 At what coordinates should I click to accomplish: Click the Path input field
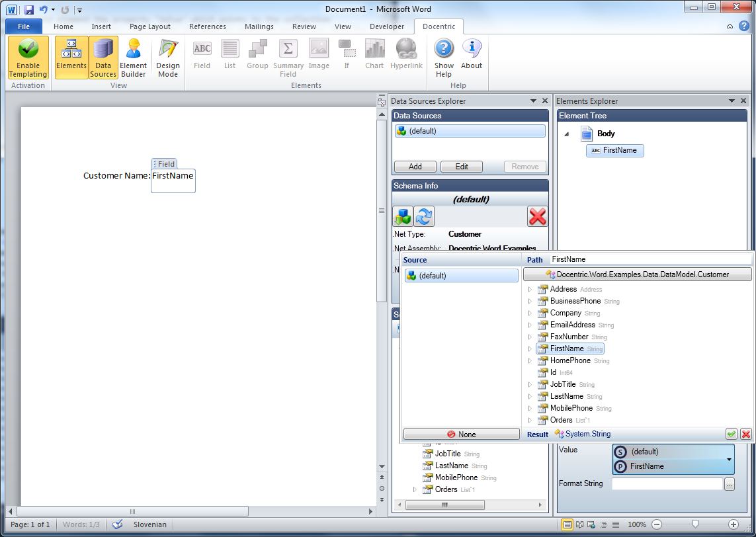pos(650,259)
